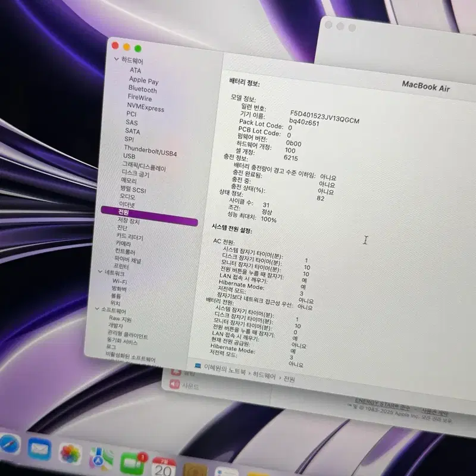
Task: Select 방화벽 under 네트워크
Action: (x=119, y=289)
